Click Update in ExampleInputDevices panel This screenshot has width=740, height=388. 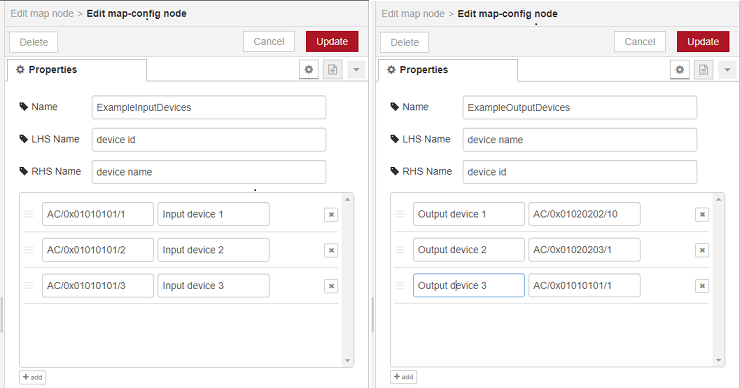coord(332,42)
